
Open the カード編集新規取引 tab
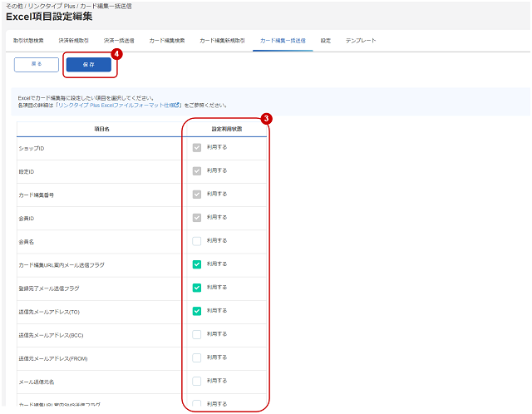[222, 41]
